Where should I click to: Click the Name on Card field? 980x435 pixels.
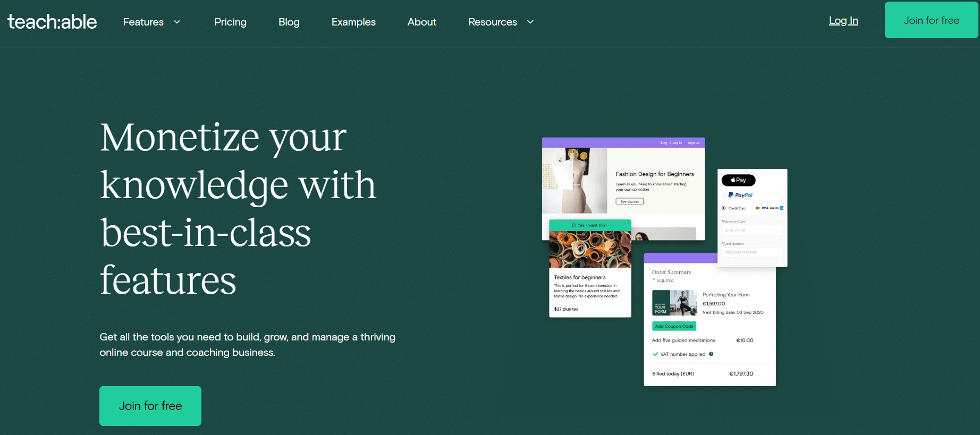752,230
